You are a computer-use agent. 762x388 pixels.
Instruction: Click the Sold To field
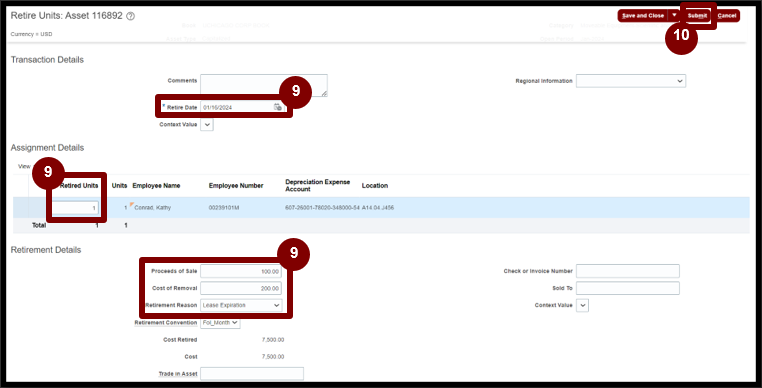tap(628, 288)
